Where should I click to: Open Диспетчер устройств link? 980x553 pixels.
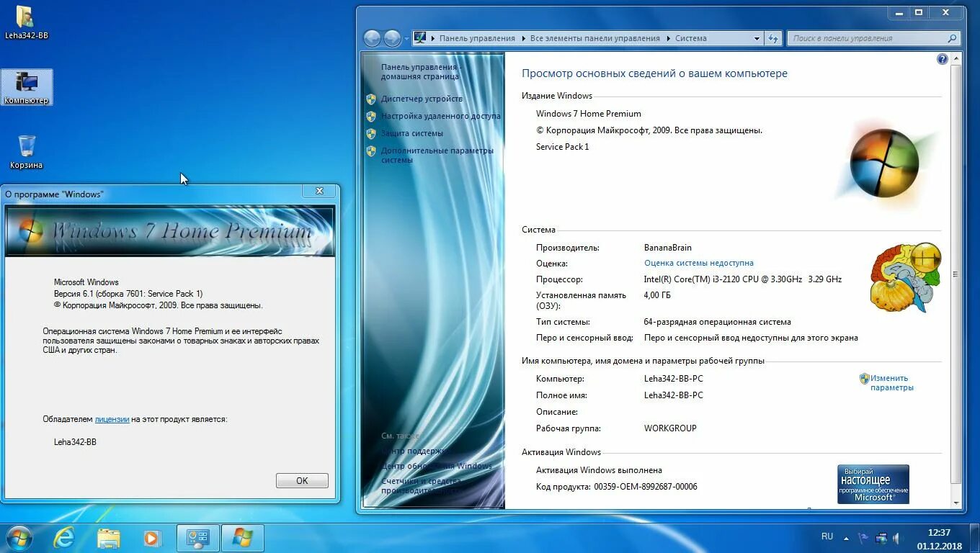(422, 99)
